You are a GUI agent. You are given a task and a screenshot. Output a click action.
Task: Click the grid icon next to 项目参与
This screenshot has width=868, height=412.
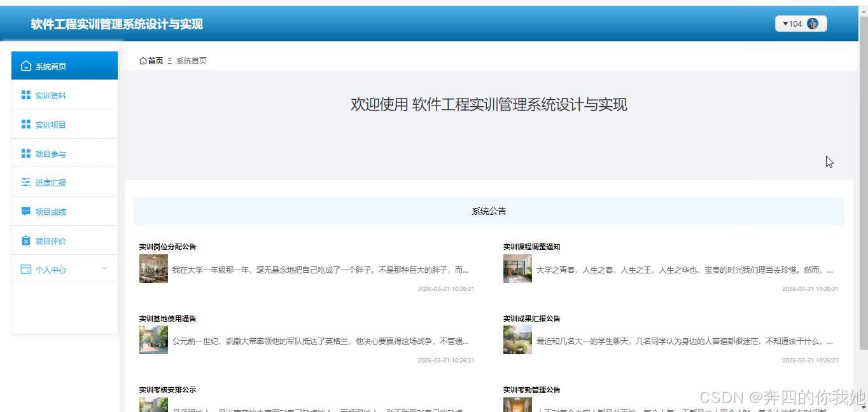[26, 154]
